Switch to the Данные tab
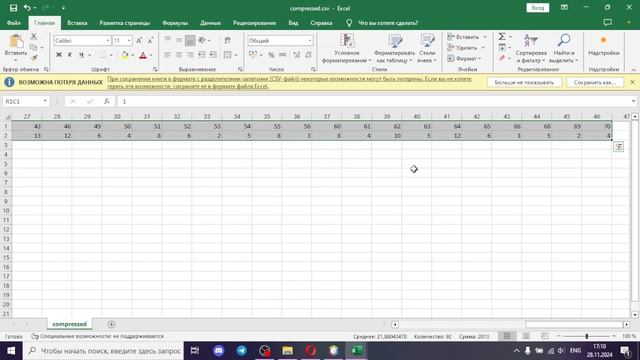This screenshot has width=640, height=360. tap(210, 23)
